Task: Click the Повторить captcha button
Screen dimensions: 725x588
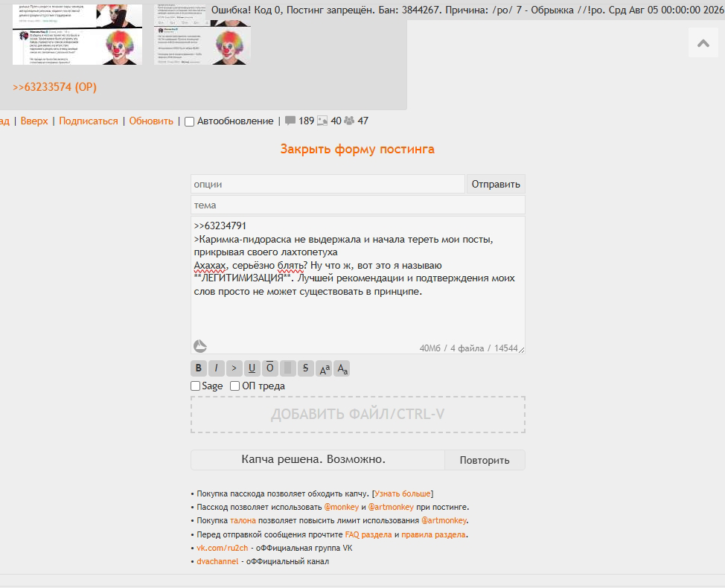Action: (x=485, y=460)
